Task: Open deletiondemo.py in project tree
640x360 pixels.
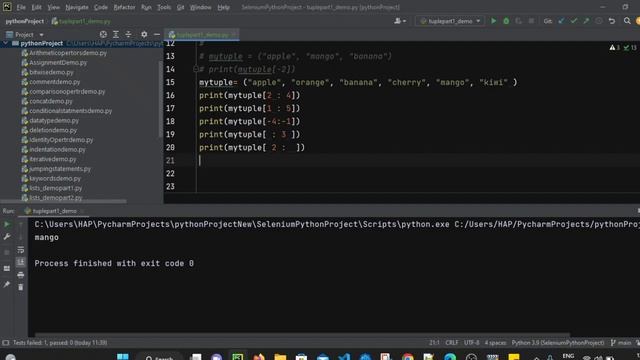Action: pos(53,130)
